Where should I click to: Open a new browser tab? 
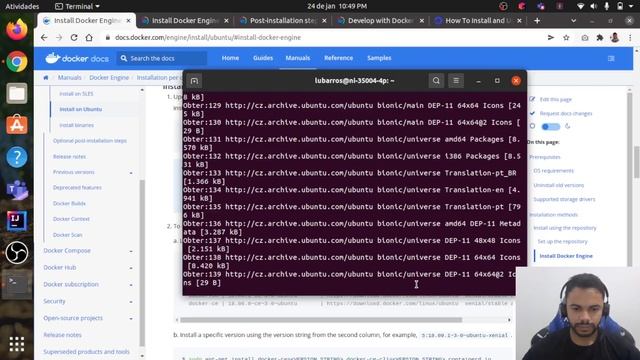pos(537,20)
